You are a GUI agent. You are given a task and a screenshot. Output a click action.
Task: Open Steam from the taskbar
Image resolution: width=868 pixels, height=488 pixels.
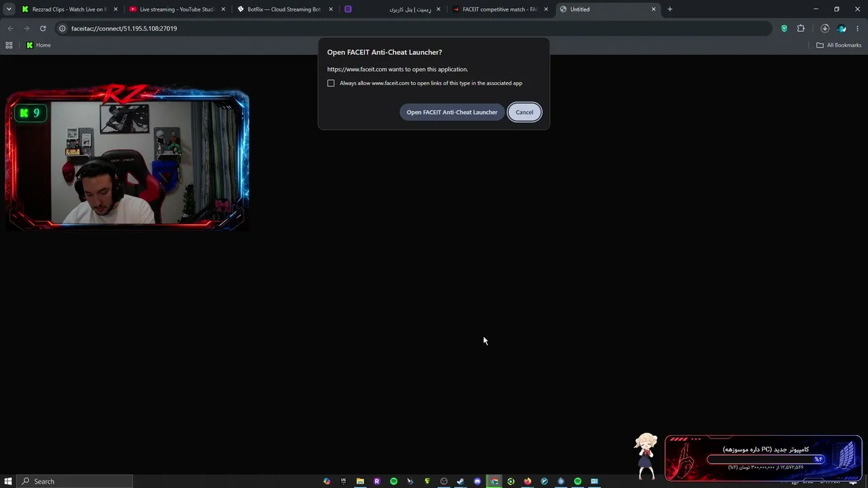(x=460, y=481)
